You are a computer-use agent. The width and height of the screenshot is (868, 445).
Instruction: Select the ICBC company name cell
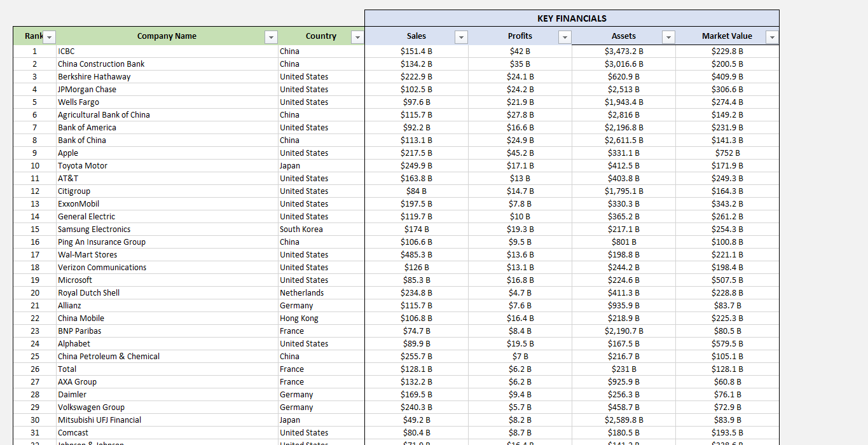[167, 51]
